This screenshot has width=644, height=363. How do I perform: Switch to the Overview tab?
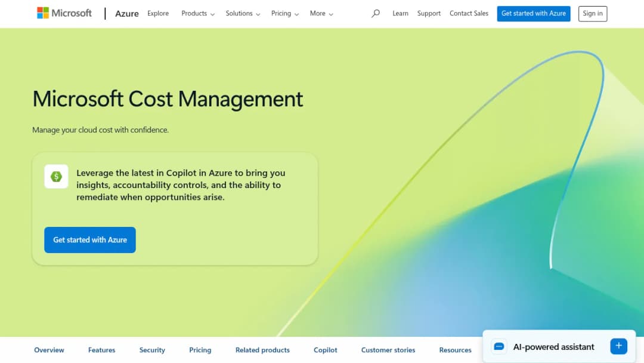click(49, 350)
